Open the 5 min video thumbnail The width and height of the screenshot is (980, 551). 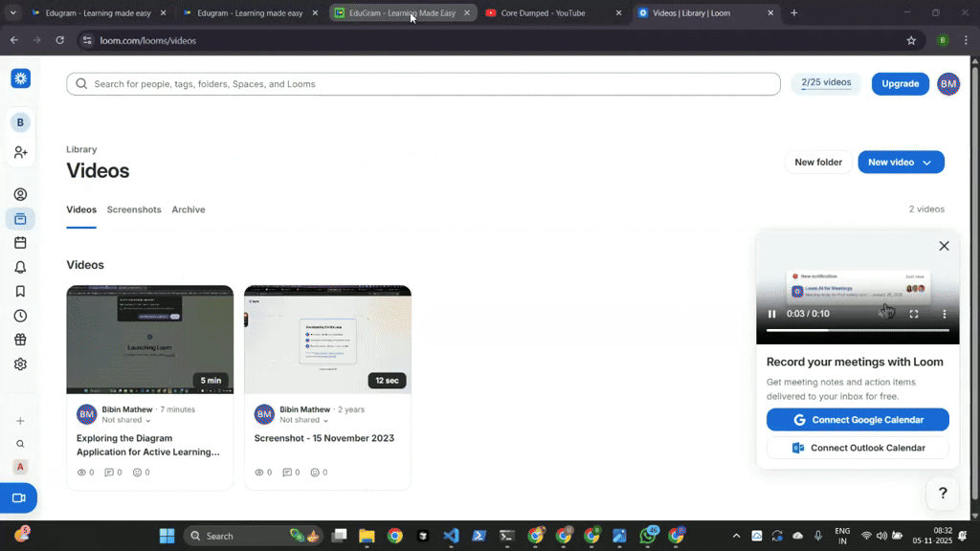150,340
